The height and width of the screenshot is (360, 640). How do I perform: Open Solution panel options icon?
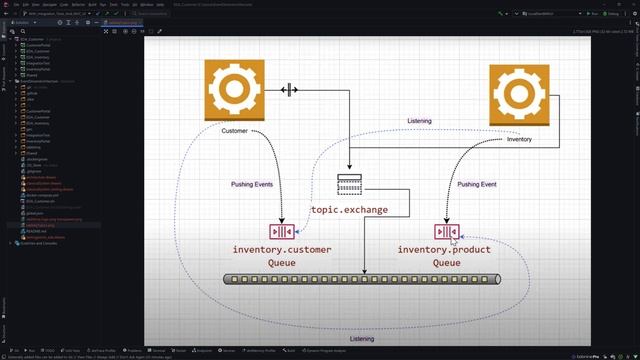pyautogui.click(x=88, y=22)
